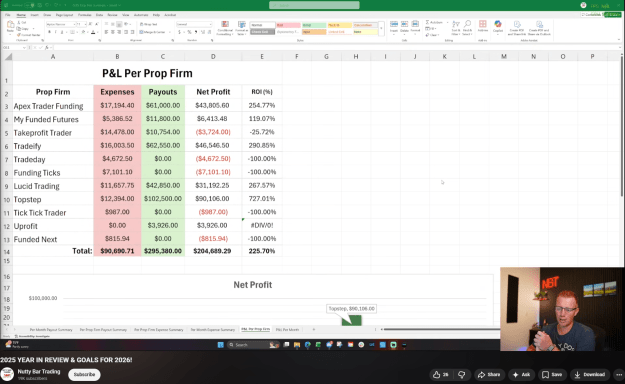Screen dimensions: 625x384
Task: Click the fill color bucket icon
Action: click(x=83, y=32)
